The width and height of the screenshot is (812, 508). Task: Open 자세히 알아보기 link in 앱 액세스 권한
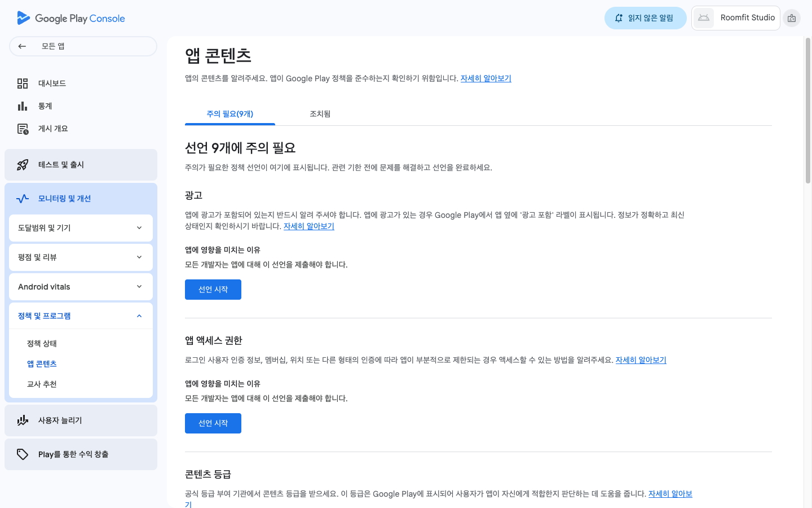click(x=641, y=360)
